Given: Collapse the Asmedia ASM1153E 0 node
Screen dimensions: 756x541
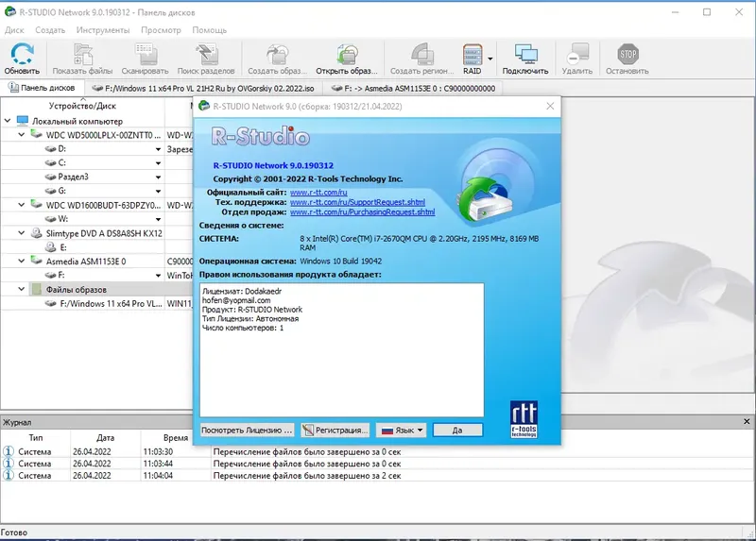Looking at the screenshot, I should 21,261.
